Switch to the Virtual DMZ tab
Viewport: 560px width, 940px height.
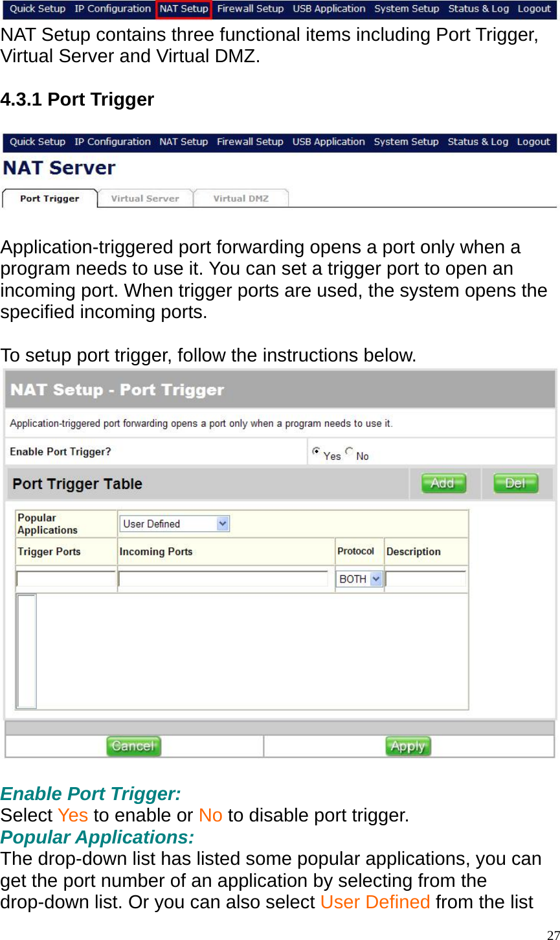[x=241, y=198]
